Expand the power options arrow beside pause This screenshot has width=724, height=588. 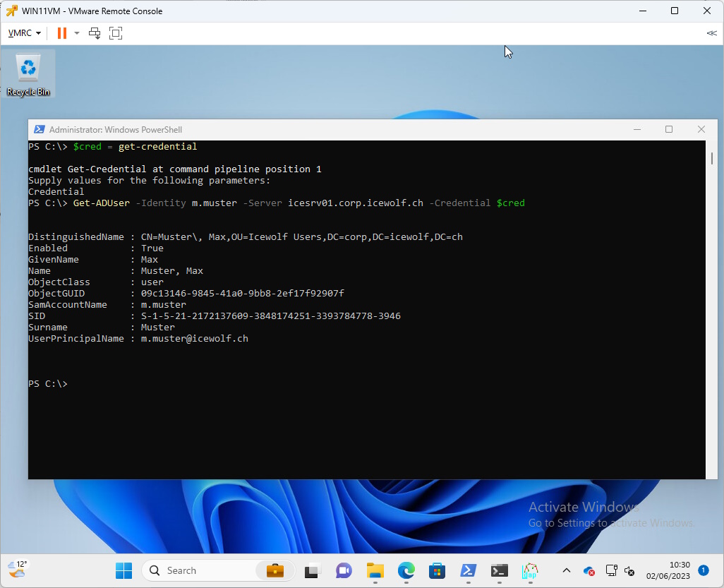[77, 33]
